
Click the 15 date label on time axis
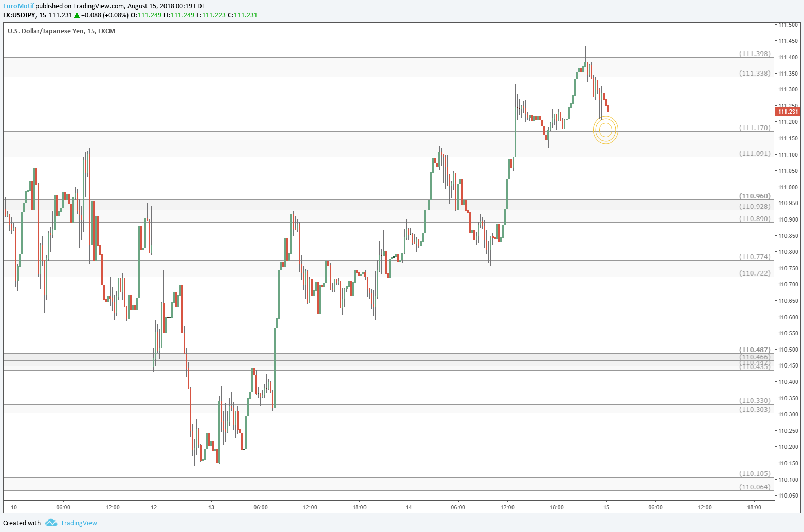pyautogui.click(x=606, y=507)
